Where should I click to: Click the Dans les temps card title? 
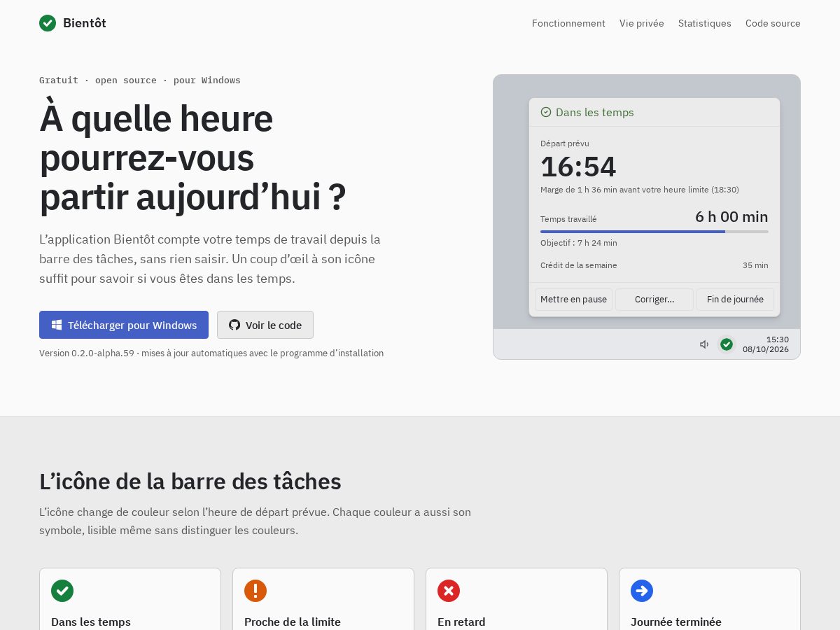tap(91, 622)
